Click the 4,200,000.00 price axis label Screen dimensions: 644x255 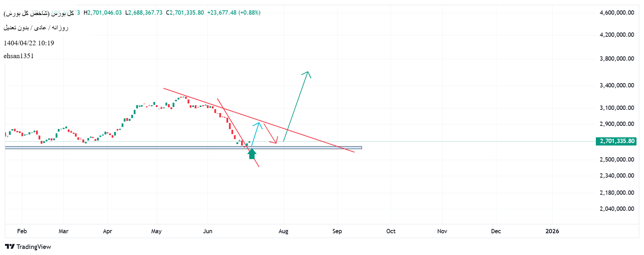click(x=617, y=35)
